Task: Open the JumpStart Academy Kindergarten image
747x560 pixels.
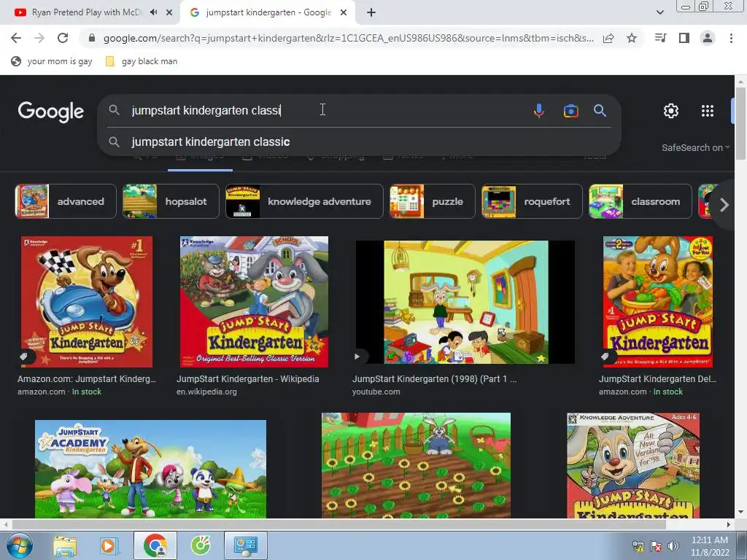Action: pyautogui.click(x=150, y=469)
